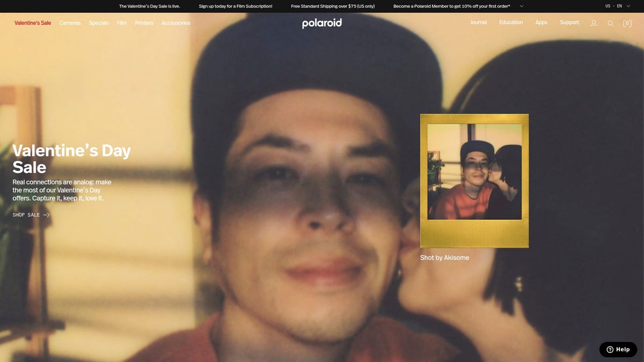Open the Cameras navigation dropdown

click(69, 23)
